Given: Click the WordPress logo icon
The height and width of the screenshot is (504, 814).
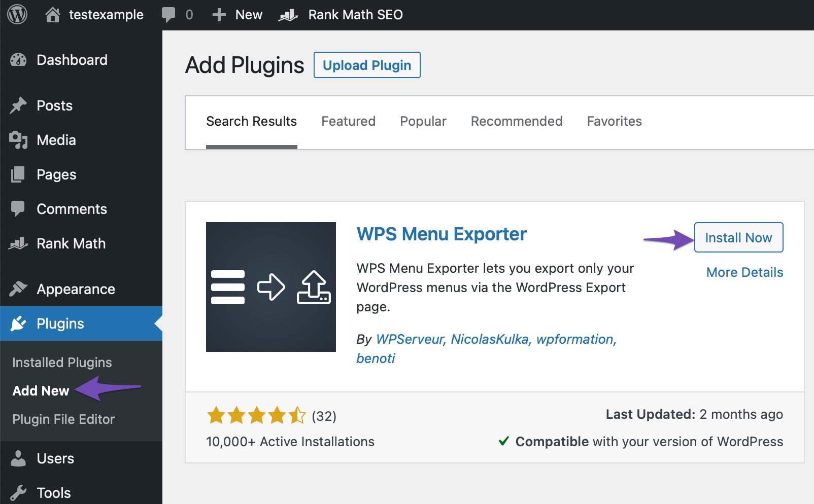Looking at the screenshot, I should point(17,15).
